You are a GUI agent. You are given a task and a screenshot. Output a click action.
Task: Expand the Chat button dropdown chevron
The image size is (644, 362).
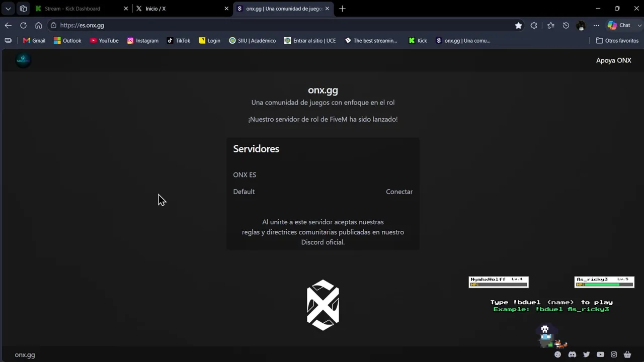click(x=640, y=25)
